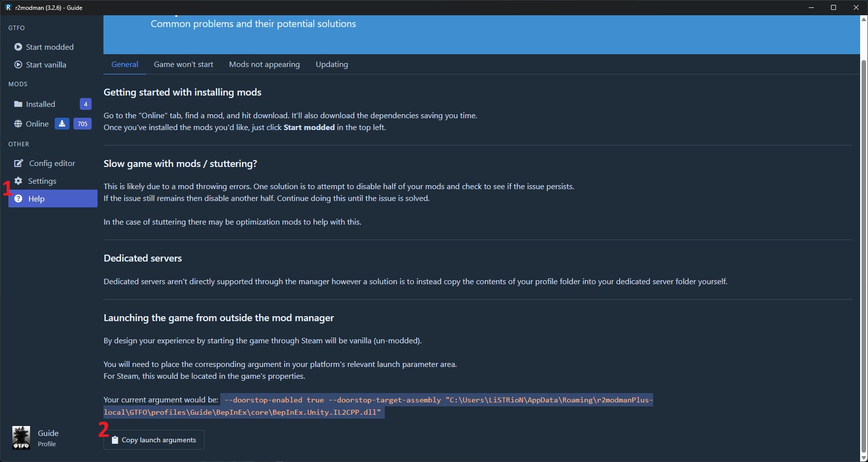Screen dimensions: 868x462
Task: Click the 705 online mods count badge
Action: click(x=82, y=124)
